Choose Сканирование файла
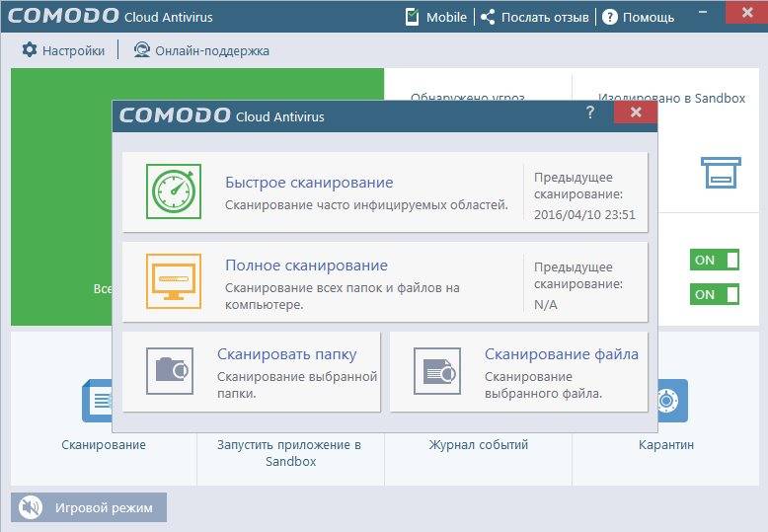The image size is (768, 532). pos(519,372)
